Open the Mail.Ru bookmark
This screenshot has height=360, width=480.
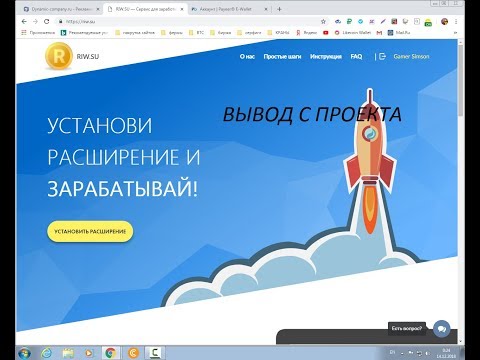[399, 33]
